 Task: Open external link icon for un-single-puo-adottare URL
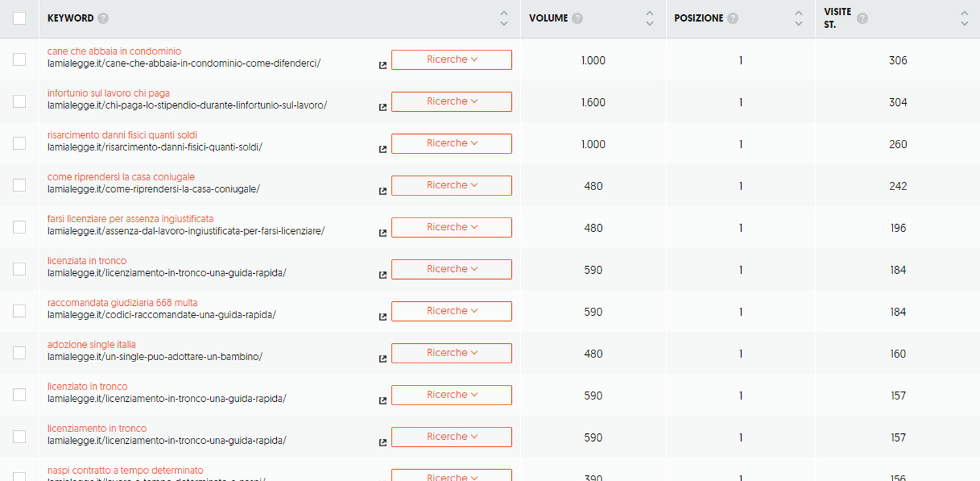[383, 359]
